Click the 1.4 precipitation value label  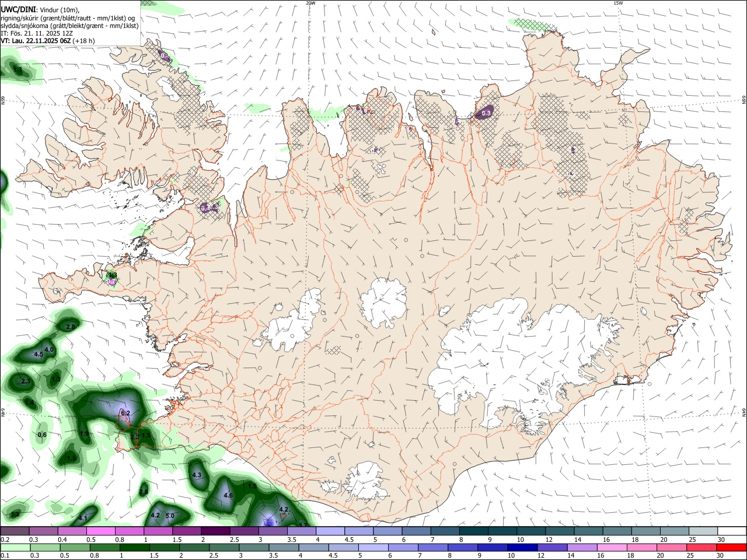pyautogui.click(x=29, y=403)
